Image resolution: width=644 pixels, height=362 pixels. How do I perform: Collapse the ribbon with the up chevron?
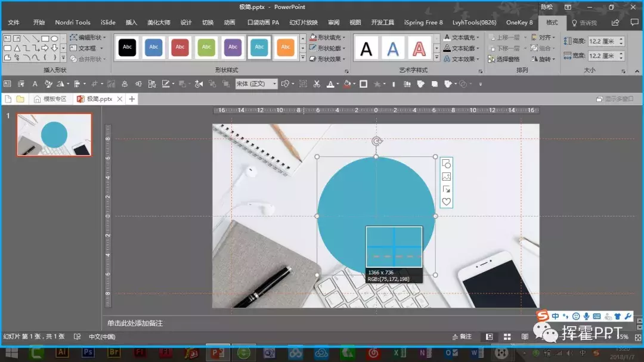pos(637,71)
